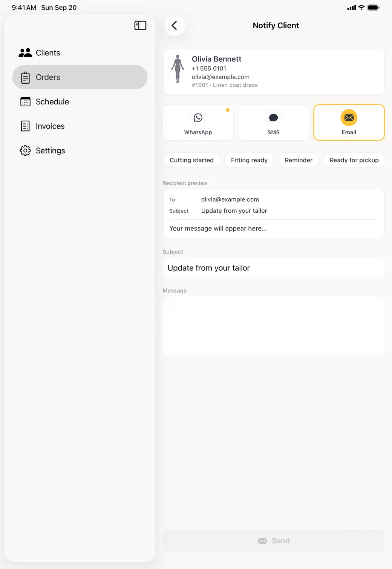Click the 9:41 AM status bar time
392x569 pixels.
tap(24, 8)
